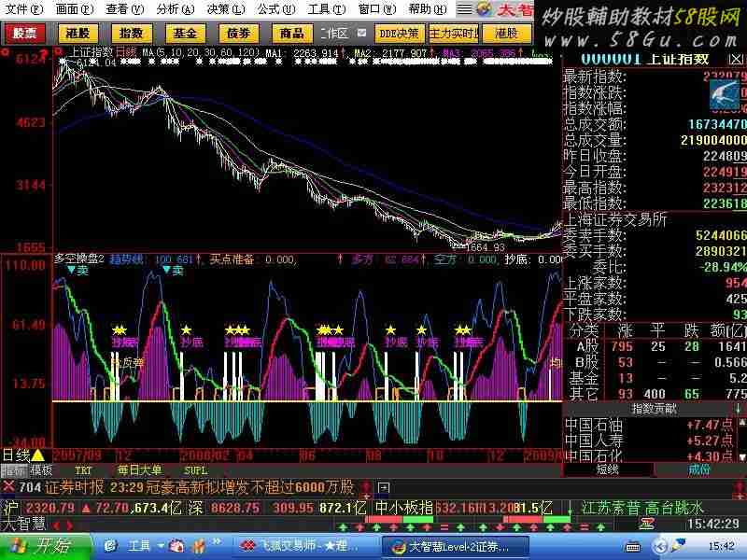Click the 港股 button right of 主力实时
The height and width of the screenshot is (560, 747).
tap(506, 34)
